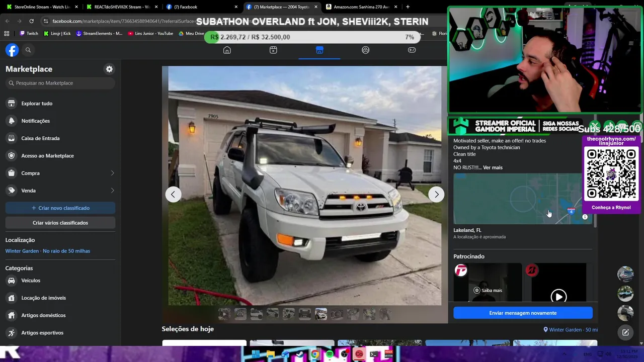
Task: Show previous listing photo arrow
Action: point(173,194)
